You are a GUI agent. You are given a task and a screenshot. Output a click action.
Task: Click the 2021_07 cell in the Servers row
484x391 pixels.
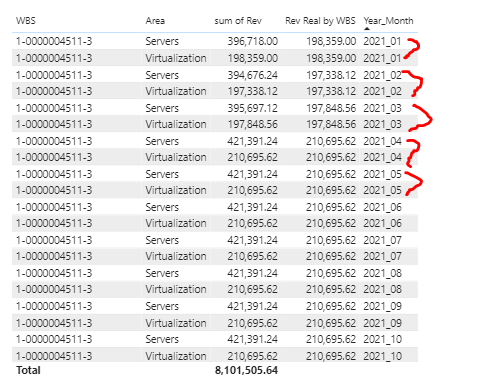(382, 240)
